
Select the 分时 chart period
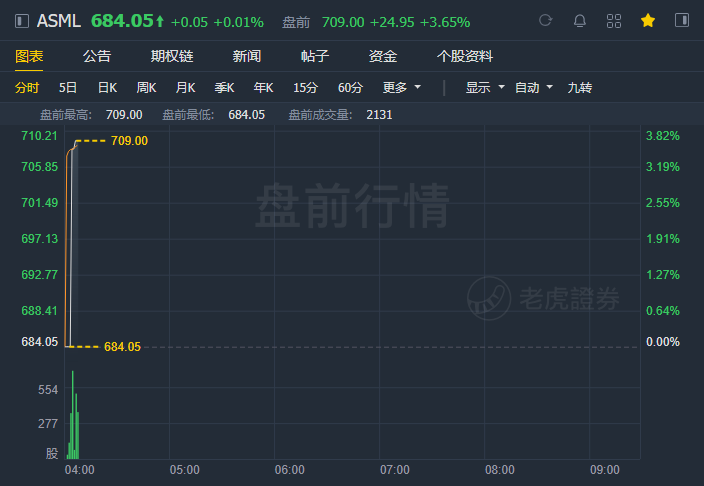tap(27, 88)
